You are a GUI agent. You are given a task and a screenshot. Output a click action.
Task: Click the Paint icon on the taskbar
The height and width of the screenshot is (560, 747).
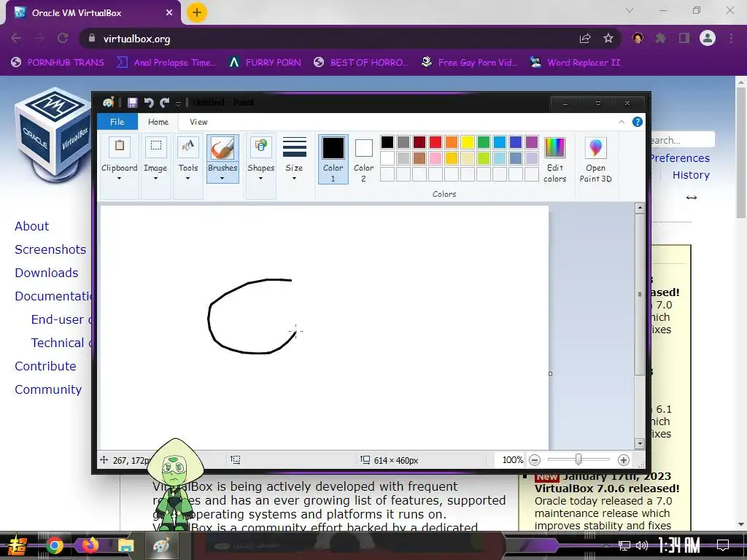(x=161, y=545)
